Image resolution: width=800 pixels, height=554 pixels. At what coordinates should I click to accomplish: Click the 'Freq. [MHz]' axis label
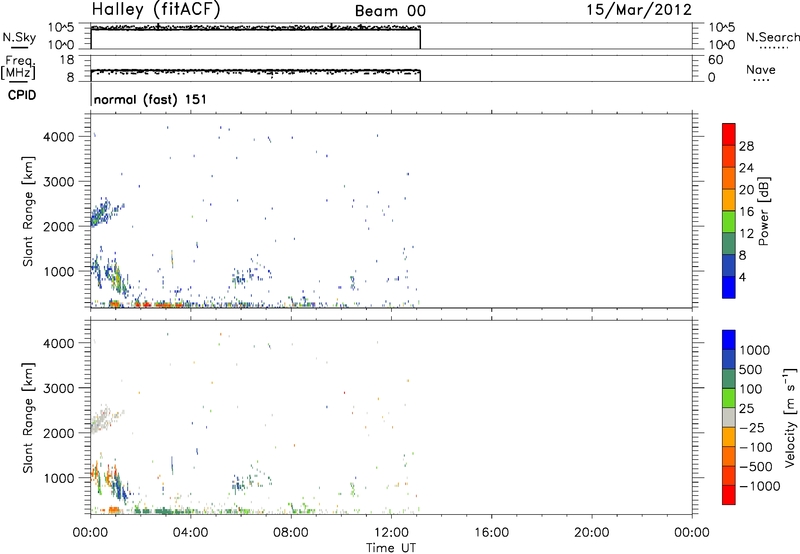pos(18,67)
